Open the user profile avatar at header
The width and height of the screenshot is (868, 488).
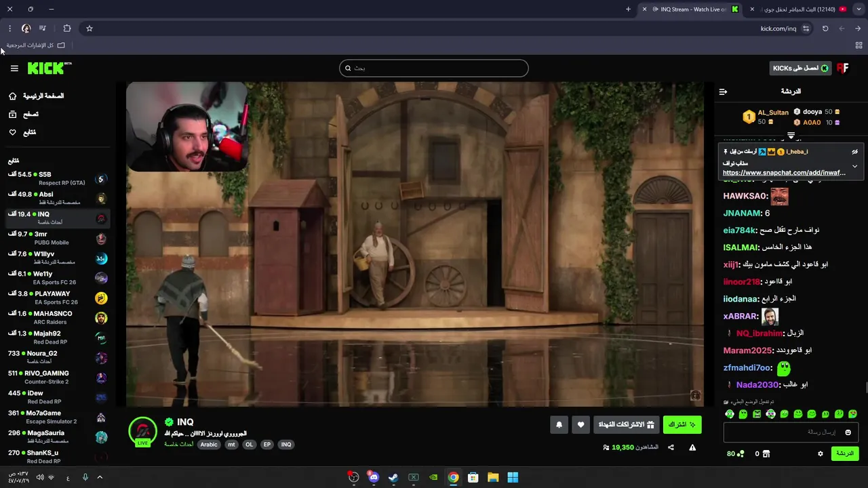[843, 68]
